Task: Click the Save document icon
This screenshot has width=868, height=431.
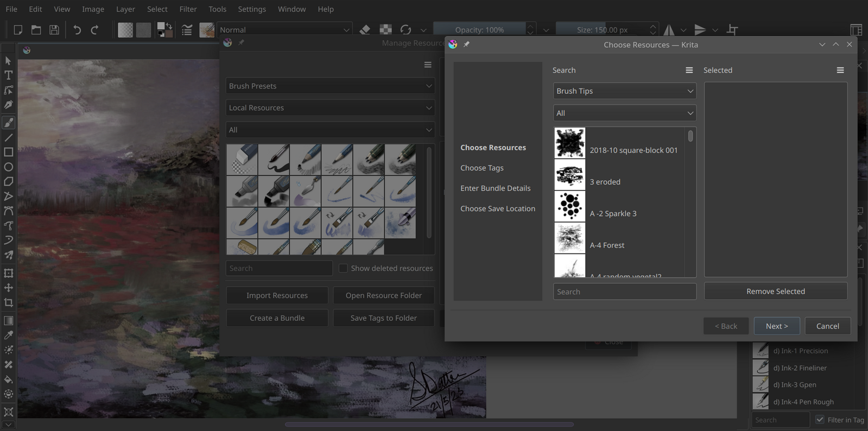Action: click(54, 30)
